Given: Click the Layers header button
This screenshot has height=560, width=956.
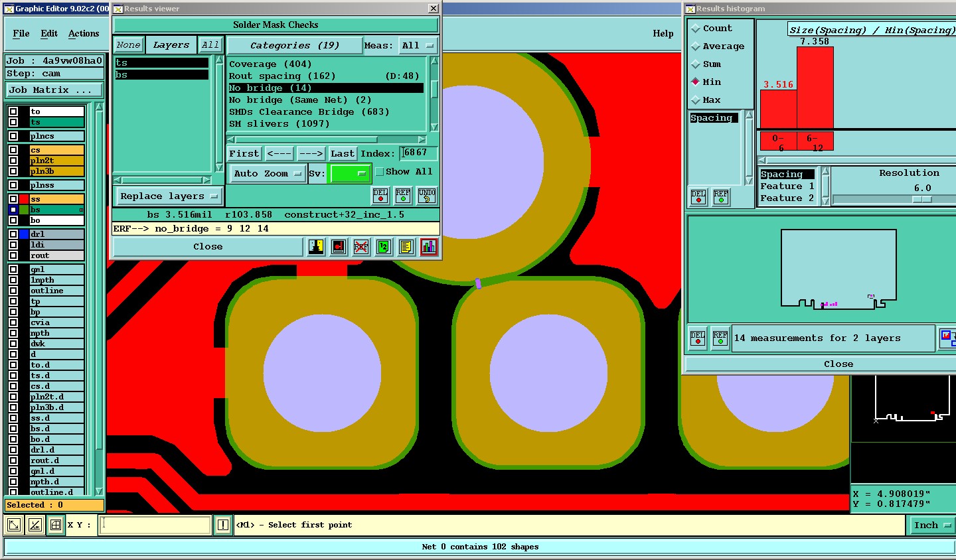Looking at the screenshot, I should pyautogui.click(x=171, y=45).
